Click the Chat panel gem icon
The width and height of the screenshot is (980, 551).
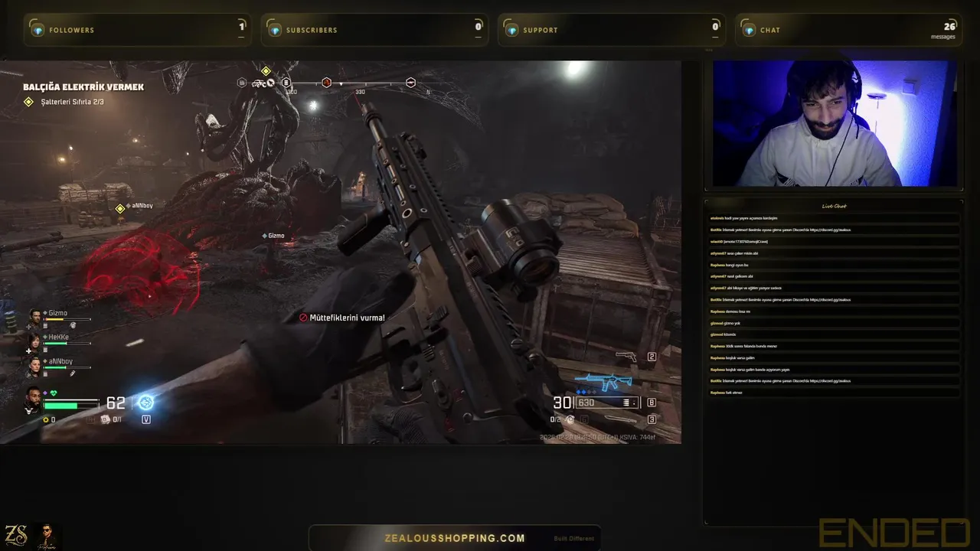pyautogui.click(x=749, y=30)
